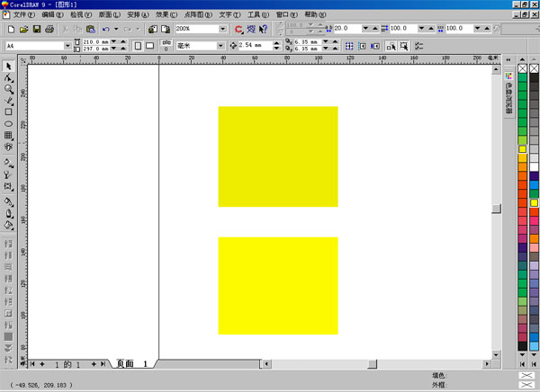Go to first page navigation button
Image resolution: width=540 pixels, height=392 pixels.
click(32, 364)
